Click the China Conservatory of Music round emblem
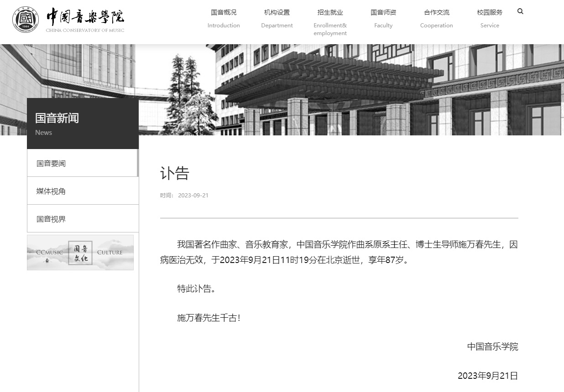This screenshot has height=392, width=564. pos(26,20)
